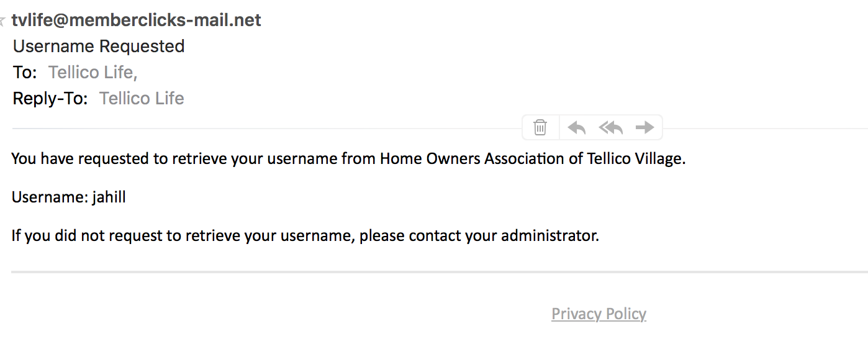Click the "Username:" label in the body
868x349 pixels.
[50, 197]
